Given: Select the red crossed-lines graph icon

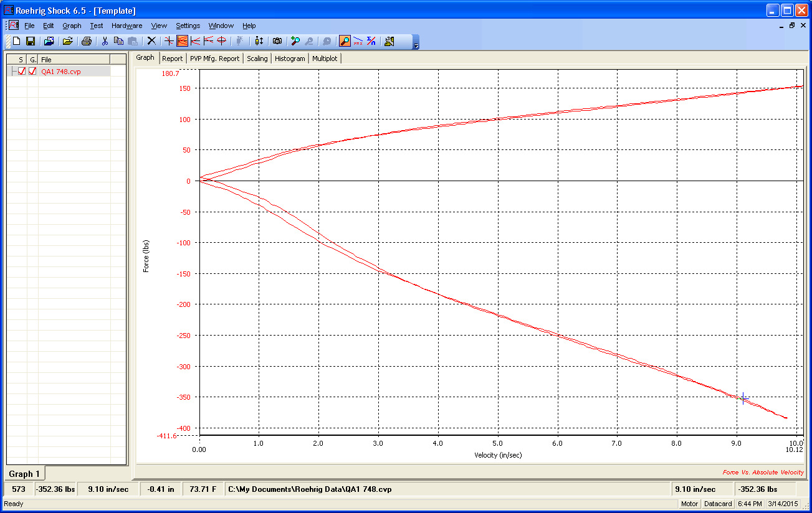Looking at the screenshot, I should (169, 41).
